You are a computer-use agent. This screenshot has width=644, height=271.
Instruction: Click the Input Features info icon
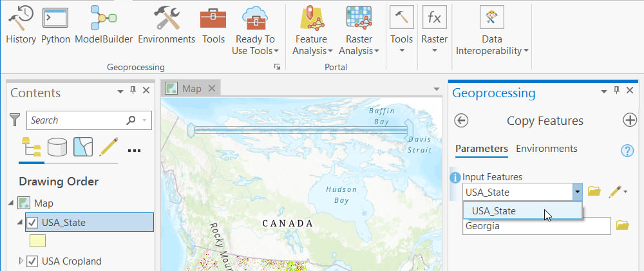point(455,178)
